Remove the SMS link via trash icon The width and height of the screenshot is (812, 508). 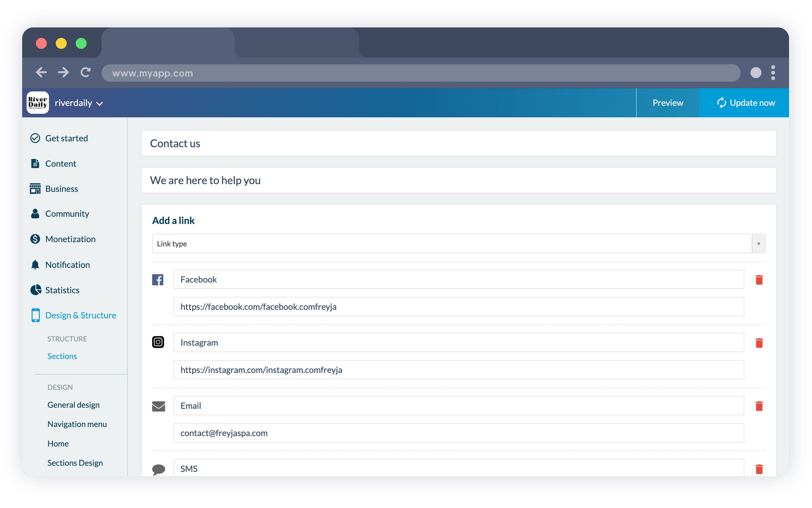(x=759, y=469)
